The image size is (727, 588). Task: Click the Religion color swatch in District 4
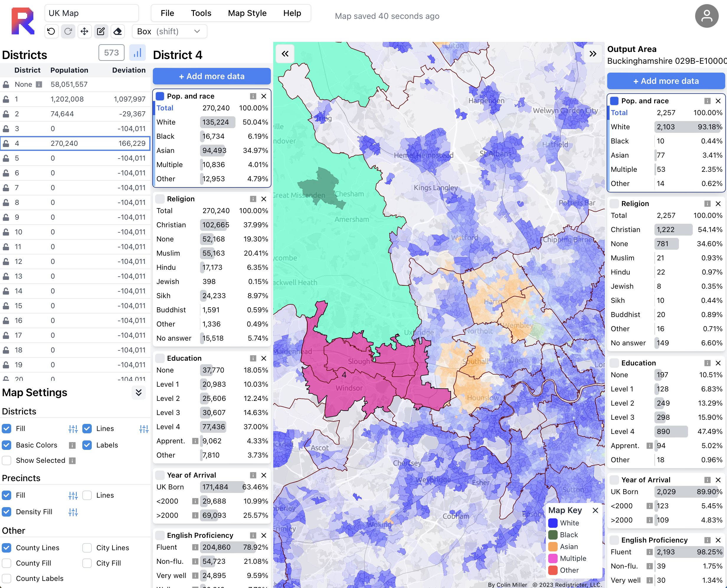pos(160,199)
